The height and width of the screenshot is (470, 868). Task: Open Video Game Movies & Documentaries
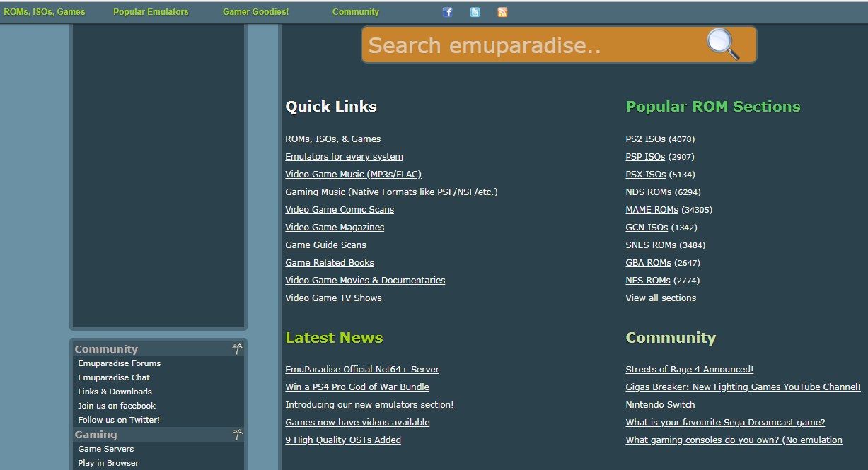point(365,281)
